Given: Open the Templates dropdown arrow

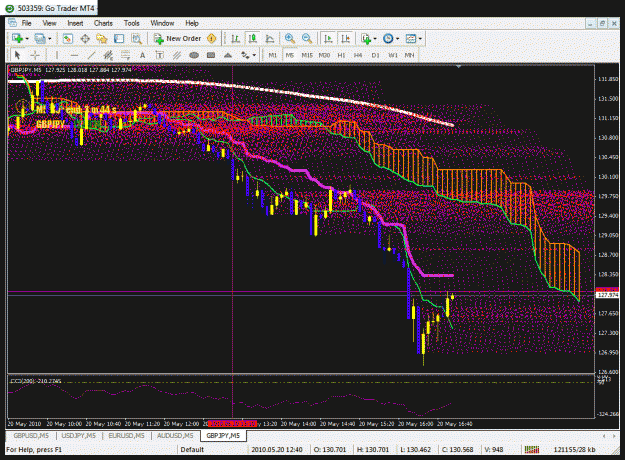Looking at the screenshot, I should click(x=420, y=39).
